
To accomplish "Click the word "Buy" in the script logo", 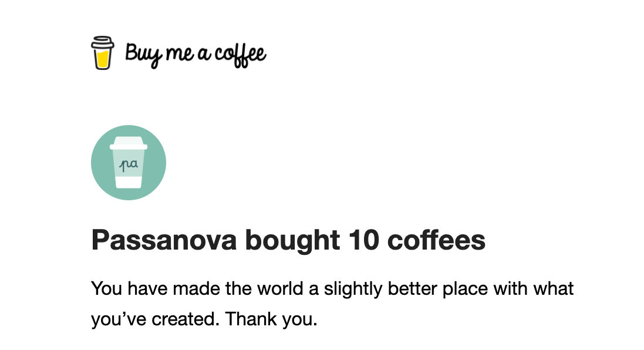I will coord(140,54).
